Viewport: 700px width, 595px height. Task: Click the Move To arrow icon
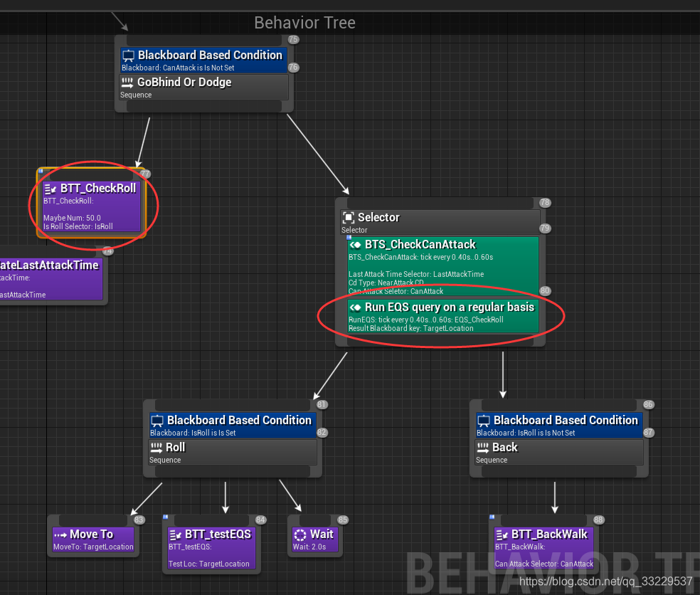coord(60,535)
